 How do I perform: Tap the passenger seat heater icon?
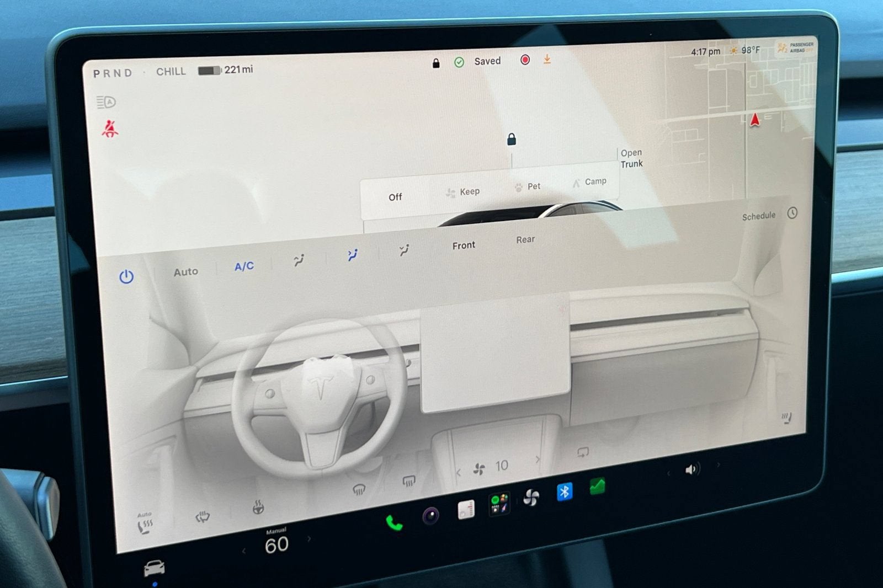tap(786, 419)
